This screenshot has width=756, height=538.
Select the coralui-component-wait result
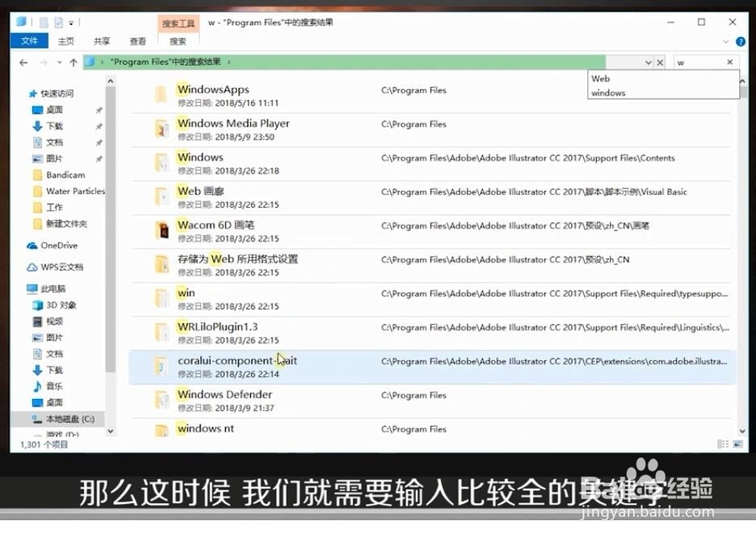click(x=432, y=367)
